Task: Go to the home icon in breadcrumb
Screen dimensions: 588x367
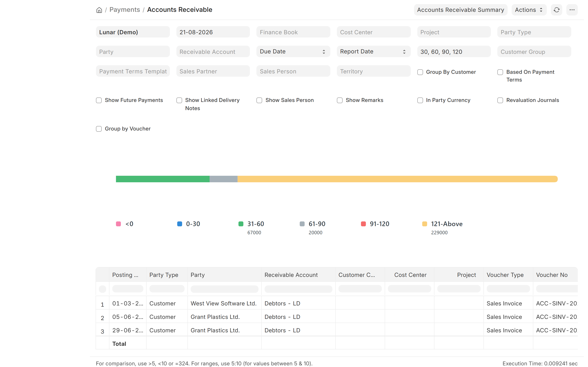Action: (99, 10)
